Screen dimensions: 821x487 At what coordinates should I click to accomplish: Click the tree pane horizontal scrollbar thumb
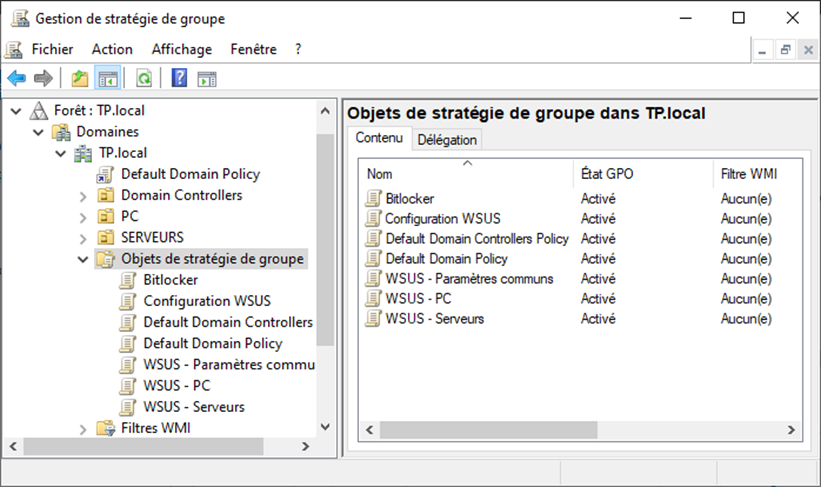click(x=143, y=446)
